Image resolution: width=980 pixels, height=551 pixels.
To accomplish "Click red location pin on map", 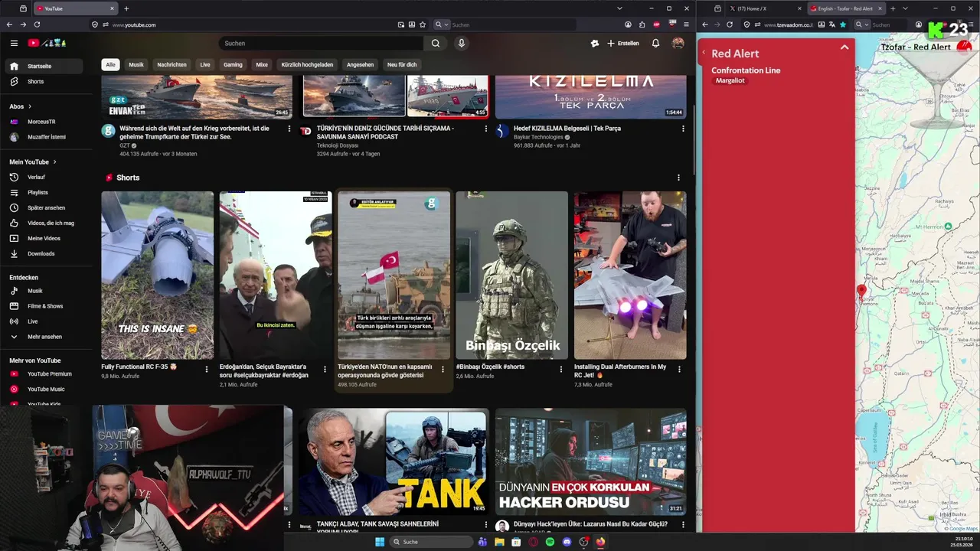I will (x=861, y=291).
